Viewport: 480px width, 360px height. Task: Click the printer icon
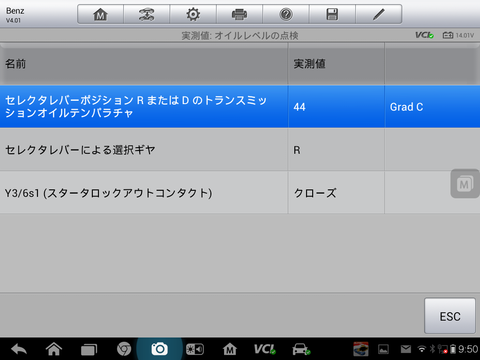[x=239, y=14]
